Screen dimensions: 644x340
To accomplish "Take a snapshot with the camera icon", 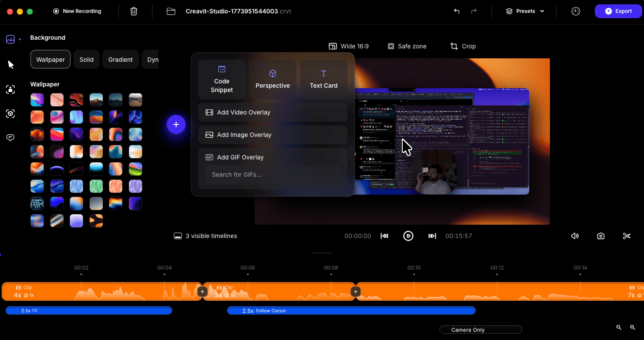I will pos(600,235).
